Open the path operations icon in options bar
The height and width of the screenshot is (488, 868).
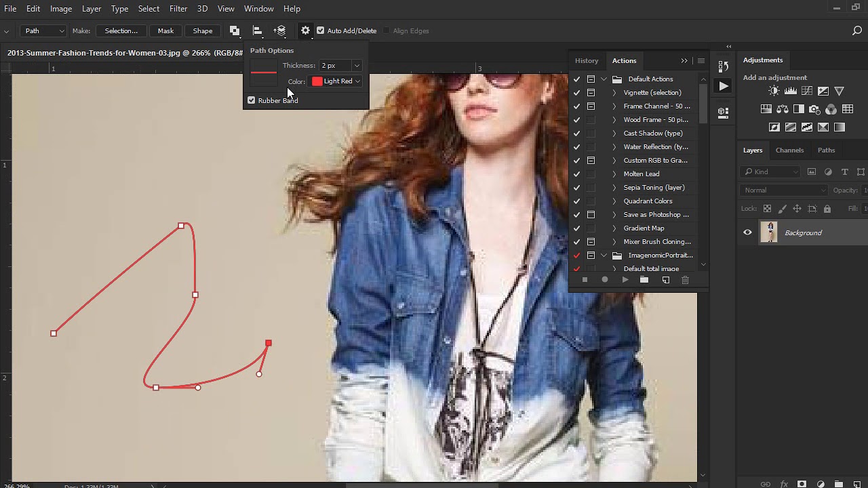(235, 30)
